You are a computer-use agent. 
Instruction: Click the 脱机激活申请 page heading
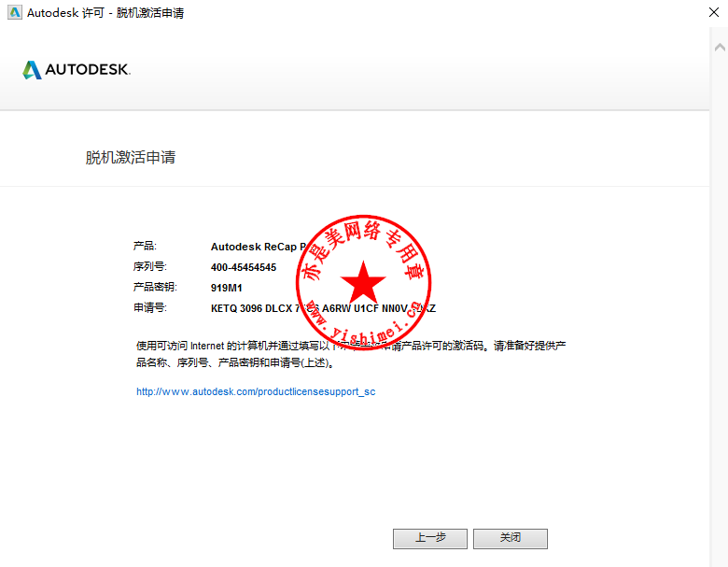tap(131, 157)
